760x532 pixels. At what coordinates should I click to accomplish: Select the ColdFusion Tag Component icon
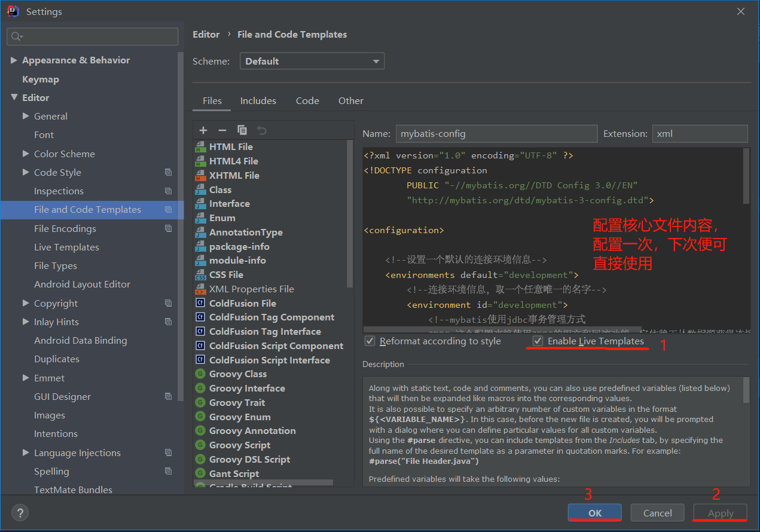[200, 317]
